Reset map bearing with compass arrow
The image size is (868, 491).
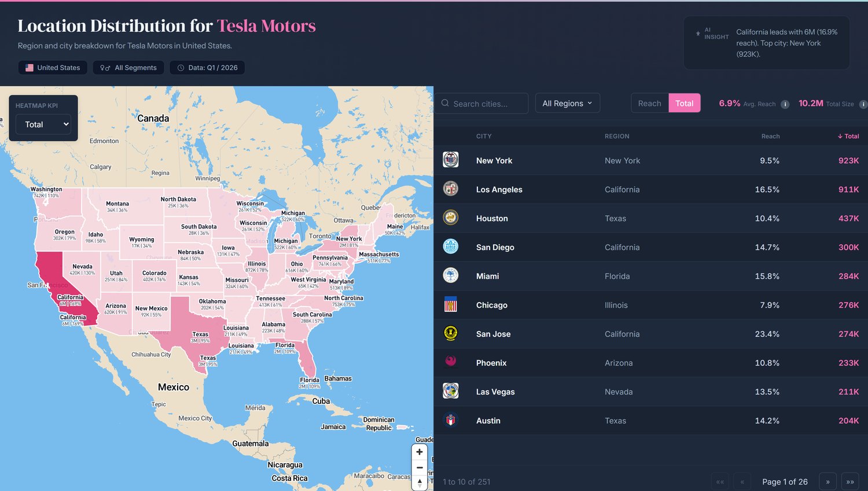click(x=420, y=482)
